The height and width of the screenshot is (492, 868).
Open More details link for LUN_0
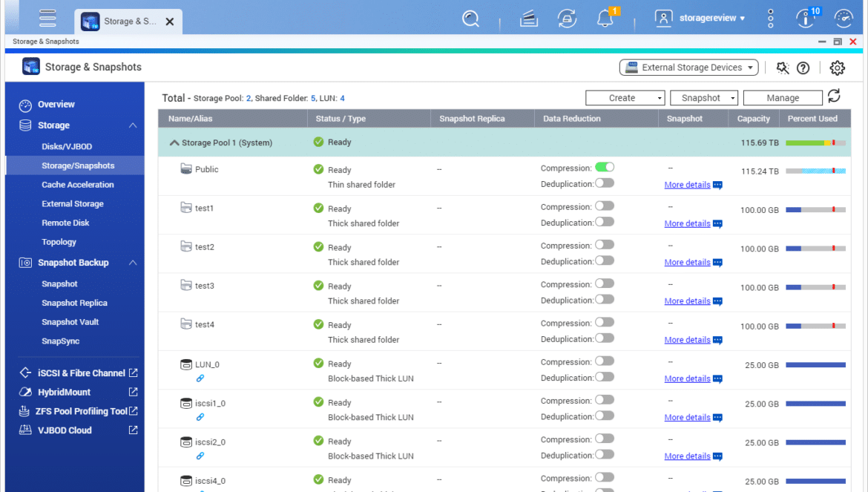point(687,378)
